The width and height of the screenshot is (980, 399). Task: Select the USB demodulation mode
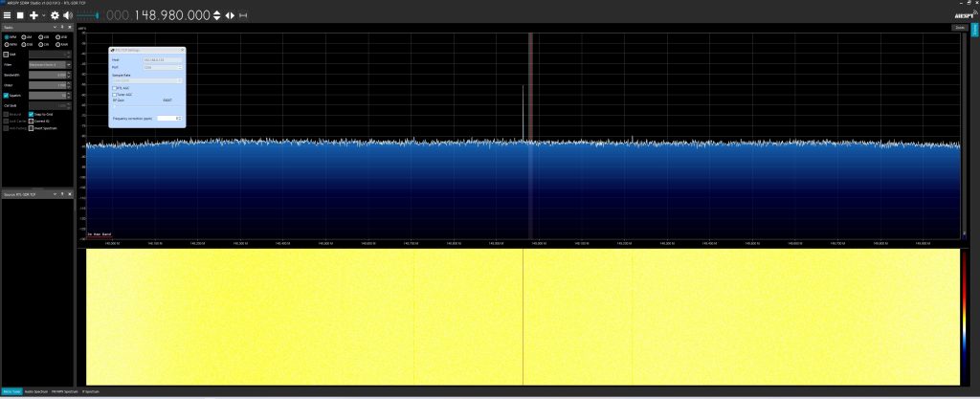click(x=61, y=37)
